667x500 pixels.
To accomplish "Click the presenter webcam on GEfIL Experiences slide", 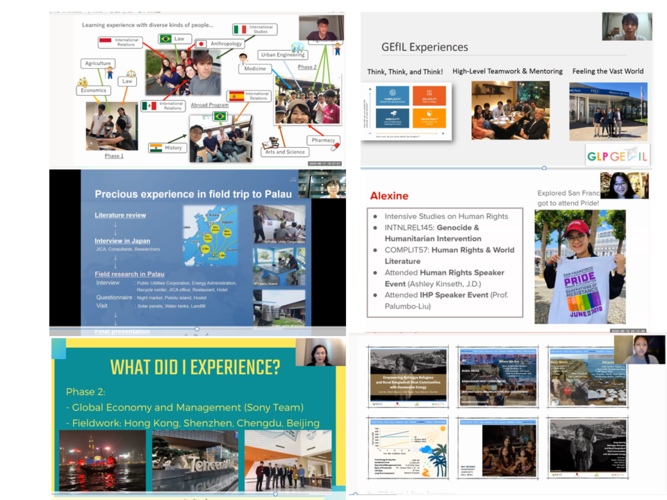I will [627, 26].
